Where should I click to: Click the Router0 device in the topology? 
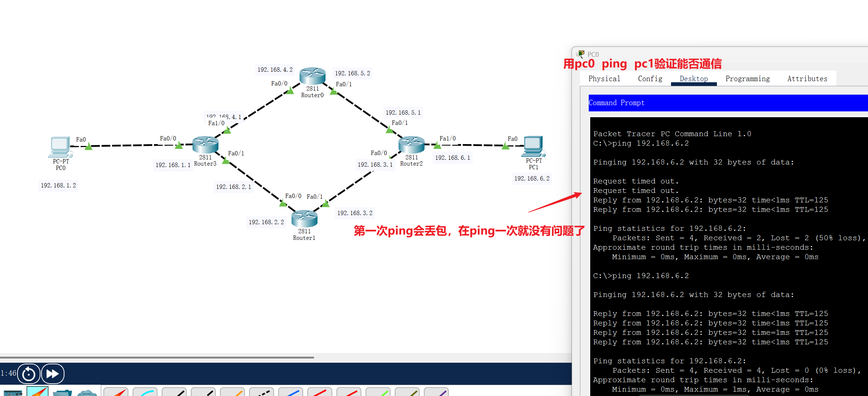pyautogui.click(x=312, y=76)
